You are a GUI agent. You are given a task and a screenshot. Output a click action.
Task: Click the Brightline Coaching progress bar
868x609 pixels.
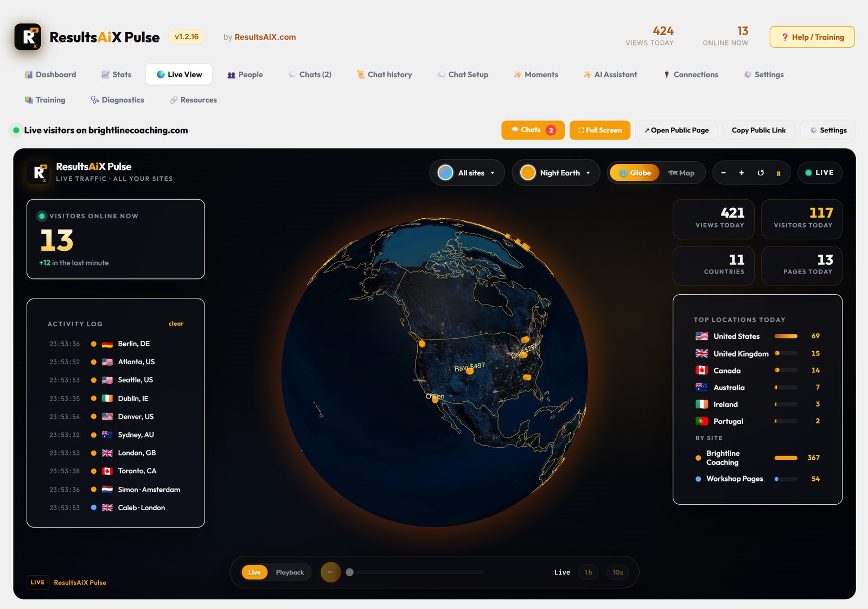pyautogui.click(x=786, y=458)
